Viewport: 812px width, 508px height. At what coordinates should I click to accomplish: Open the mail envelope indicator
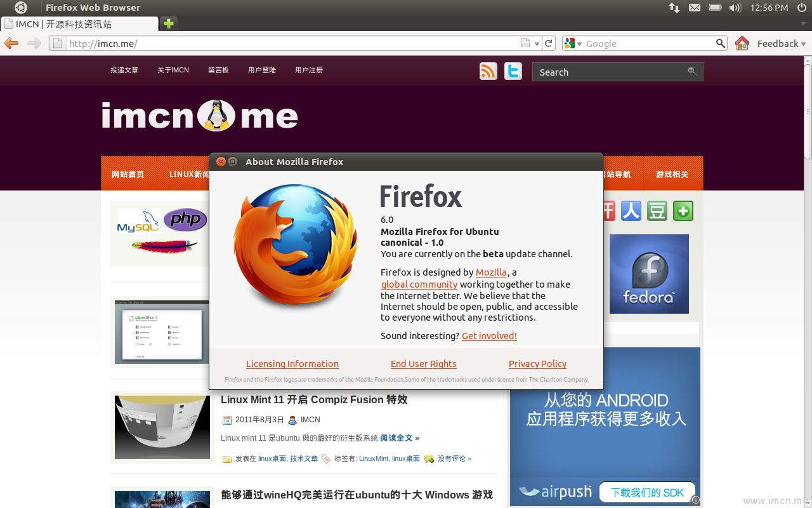coord(695,8)
